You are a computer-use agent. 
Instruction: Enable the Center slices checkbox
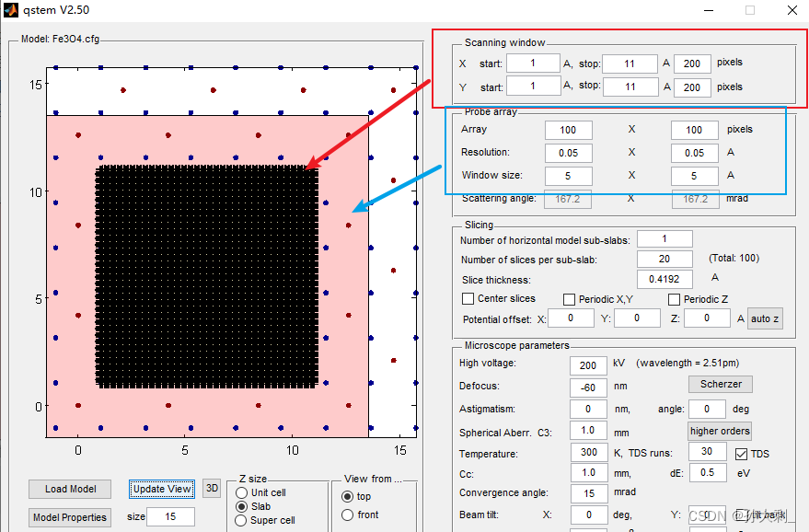(468, 299)
